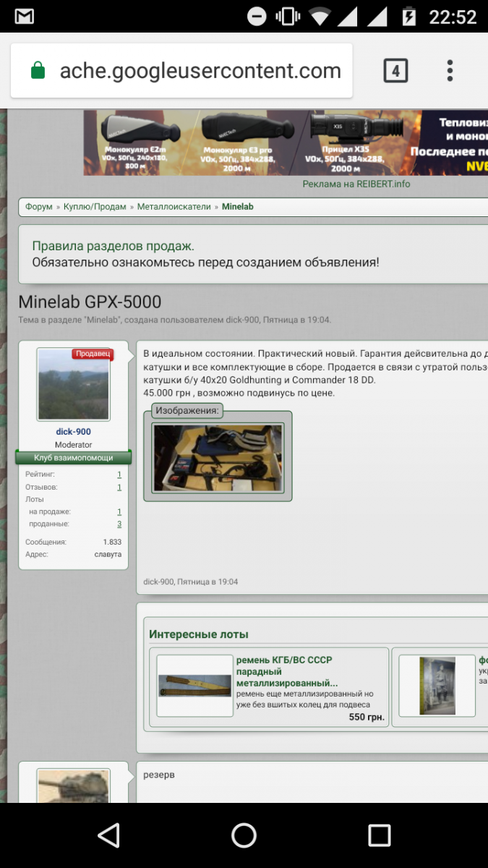Click the Moderator user title
488x868 pixels.
pos(74,445)
